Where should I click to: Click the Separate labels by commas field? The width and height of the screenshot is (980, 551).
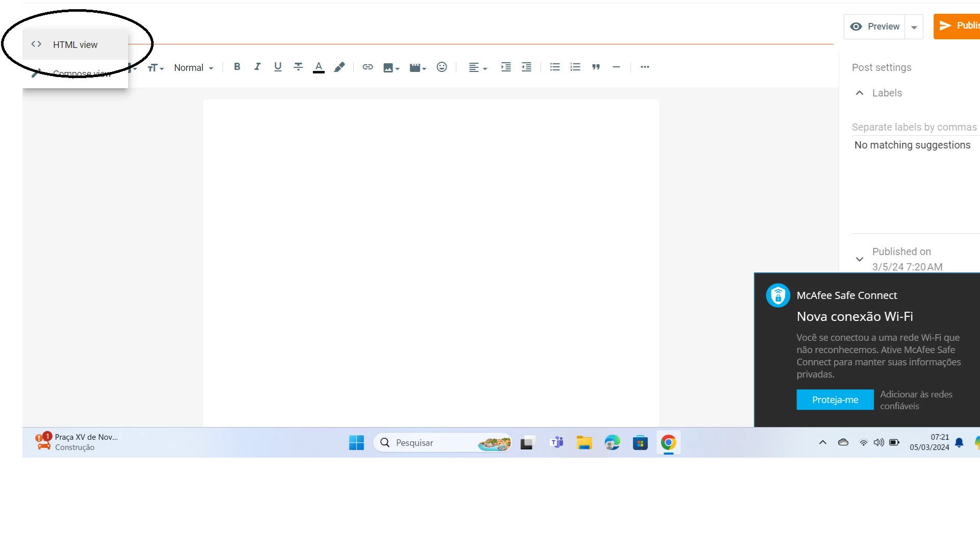point(914,127)
